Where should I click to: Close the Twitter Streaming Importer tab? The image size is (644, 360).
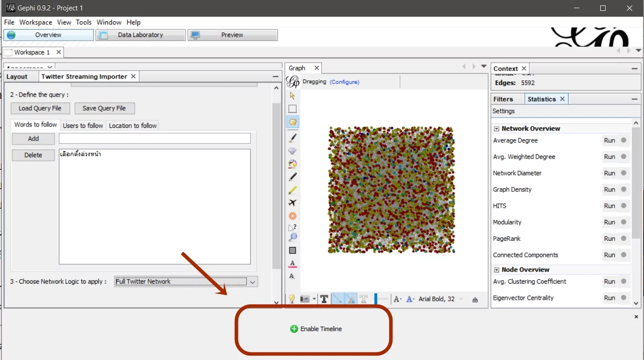click(x=133, y=76)
